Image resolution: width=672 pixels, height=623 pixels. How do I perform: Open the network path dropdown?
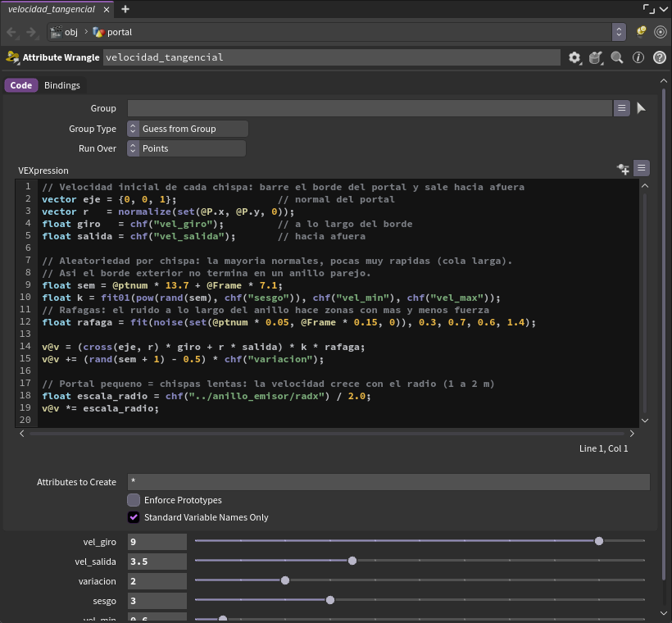(619, 32)
